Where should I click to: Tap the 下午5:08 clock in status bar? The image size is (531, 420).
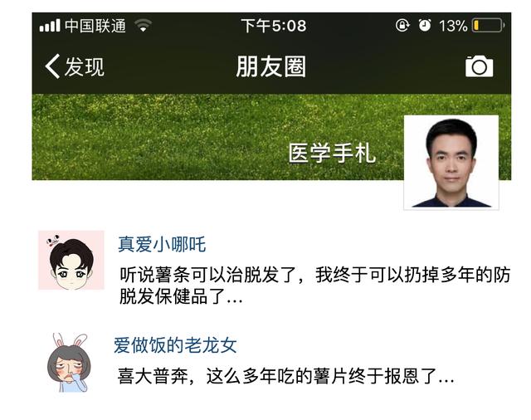[274, 26]
